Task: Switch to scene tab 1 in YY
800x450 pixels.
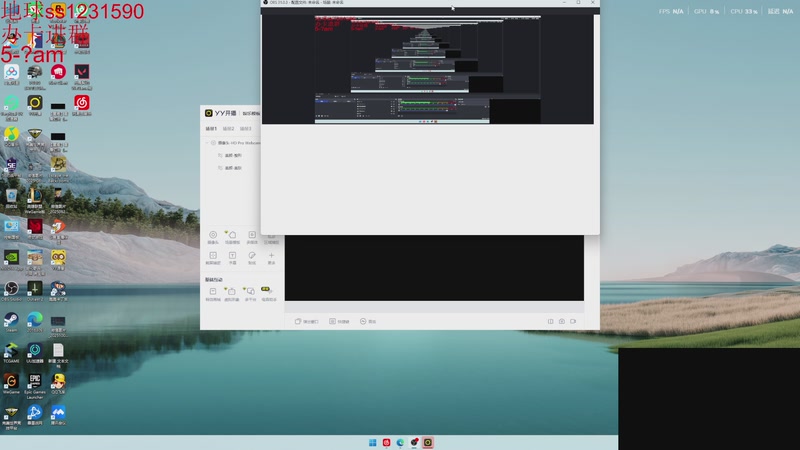Action: (211, 129)
